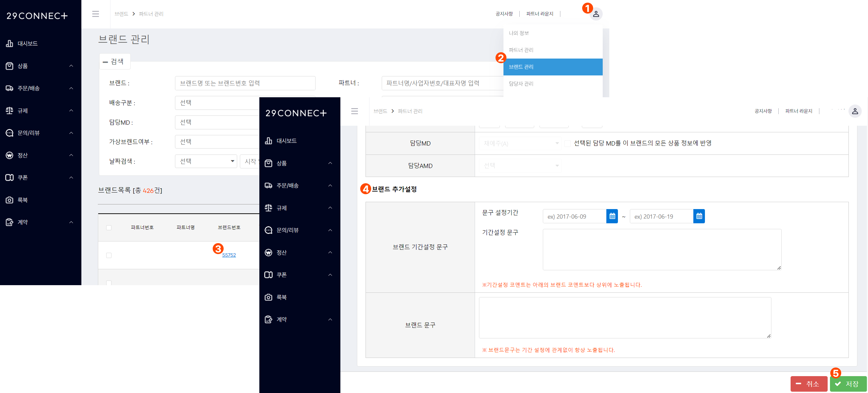Click 계약 contract icon in front sidebar
The height and width of the screenshot is (393, 868).
tap(268, 319)
